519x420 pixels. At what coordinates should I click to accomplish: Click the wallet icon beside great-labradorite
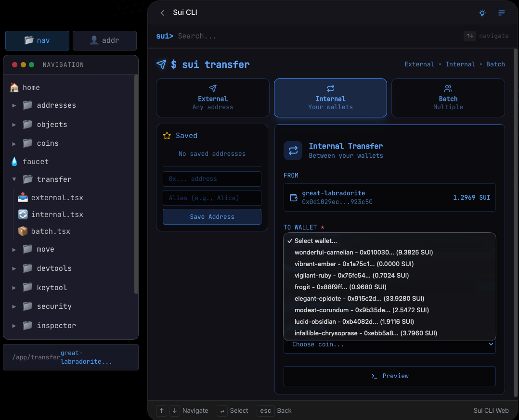coord(294,197)
